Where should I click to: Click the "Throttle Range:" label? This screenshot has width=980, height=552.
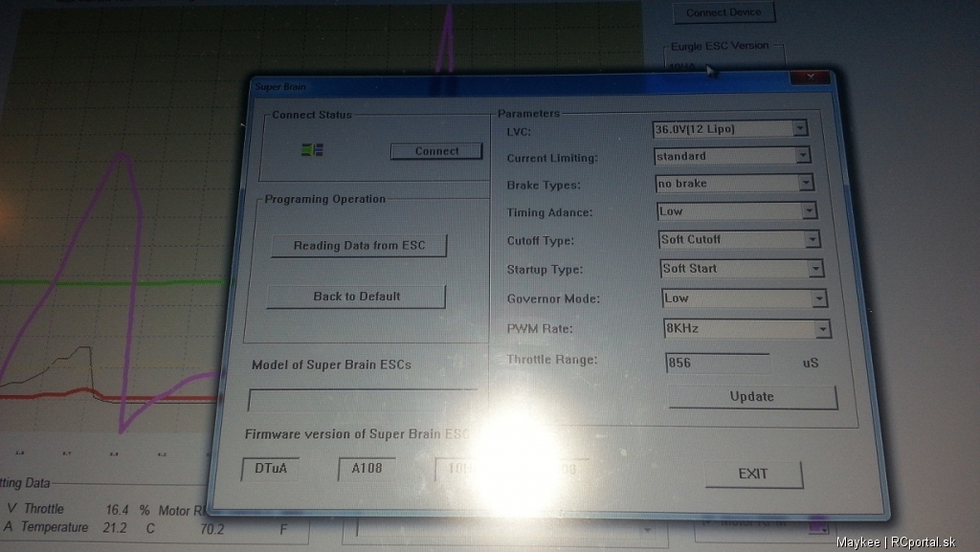click(x=552, y=359)
